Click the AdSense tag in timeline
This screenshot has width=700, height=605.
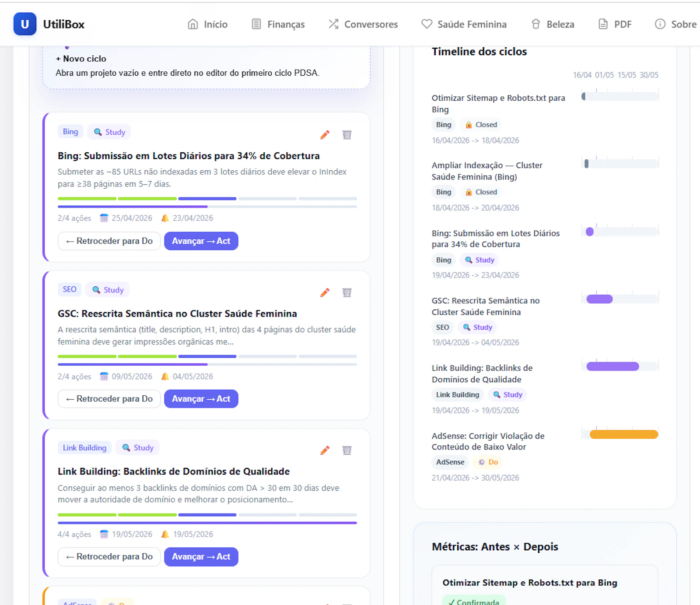click(450, 462)
